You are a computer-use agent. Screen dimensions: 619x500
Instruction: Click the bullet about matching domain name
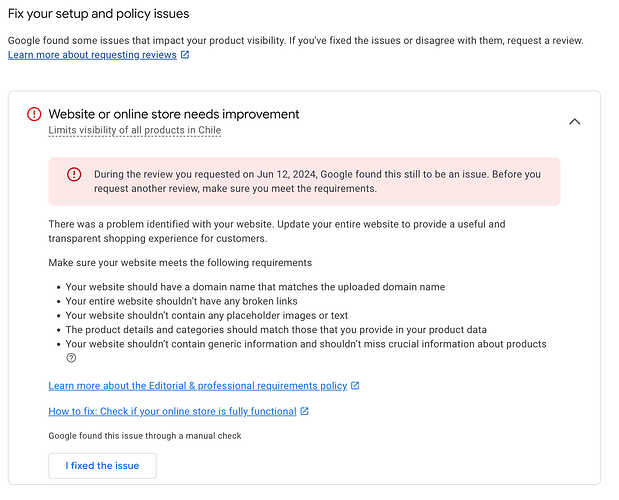254,287
